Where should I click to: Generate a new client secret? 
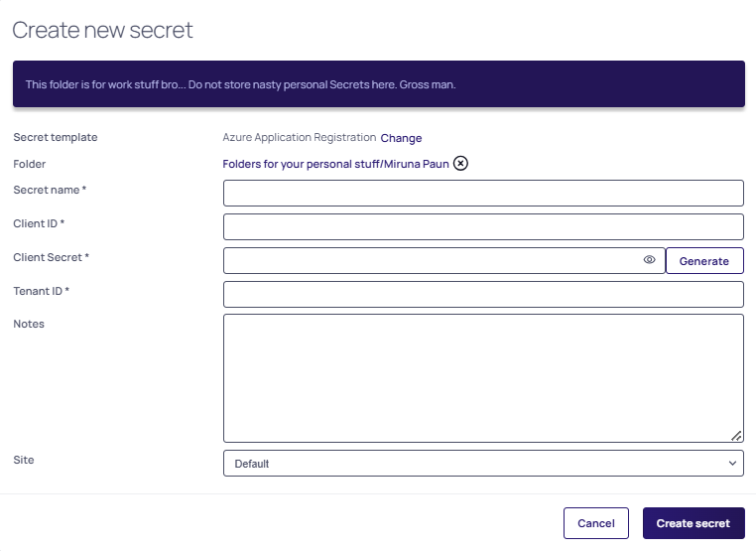point(704,260)
